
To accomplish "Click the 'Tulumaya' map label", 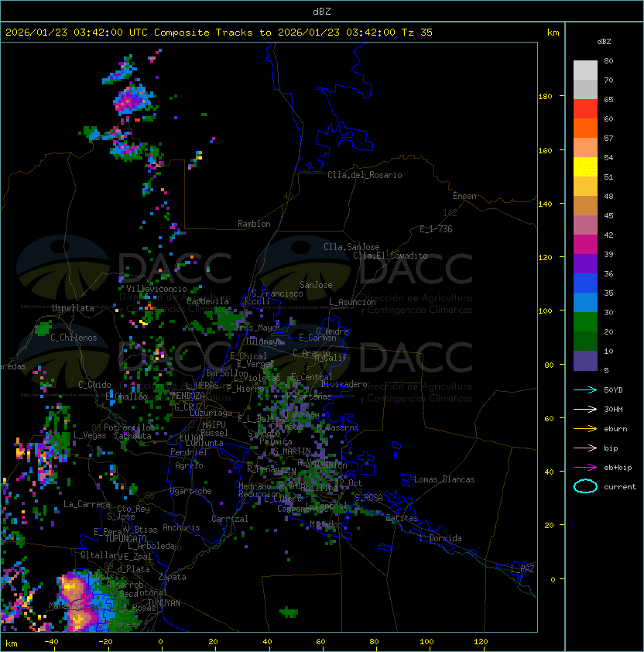I will [x=264, y=341].
